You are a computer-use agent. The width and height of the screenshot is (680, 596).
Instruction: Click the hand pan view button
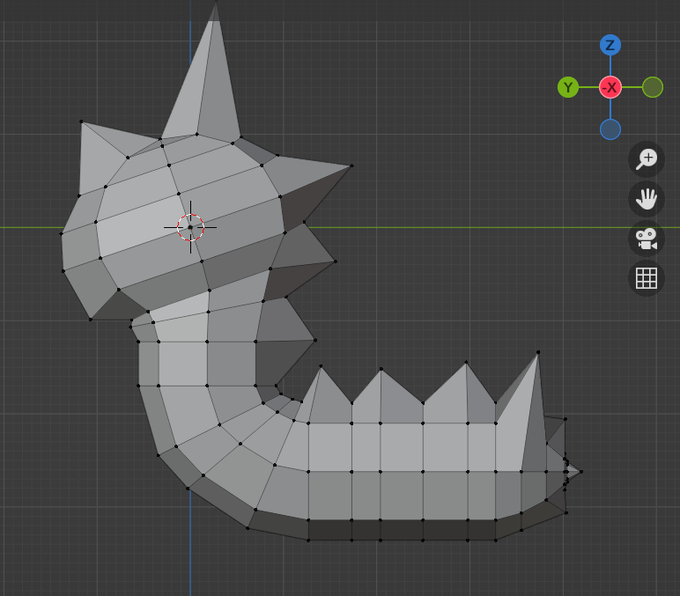[x=646, y=199]
